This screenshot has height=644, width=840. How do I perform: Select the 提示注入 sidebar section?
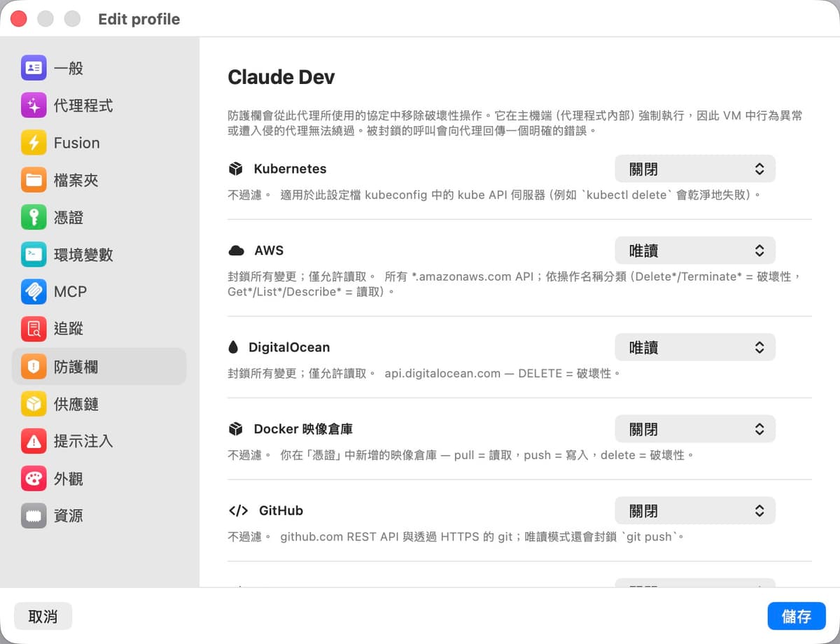99,441
